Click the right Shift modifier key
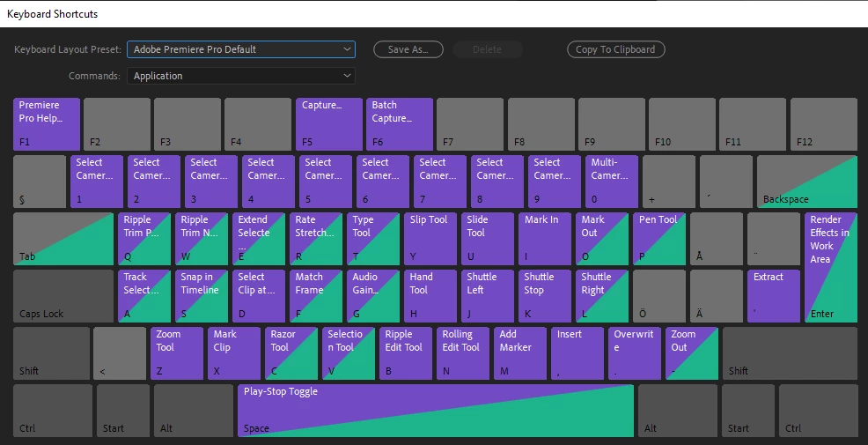868x445 pixels. [x=790, y=353]
